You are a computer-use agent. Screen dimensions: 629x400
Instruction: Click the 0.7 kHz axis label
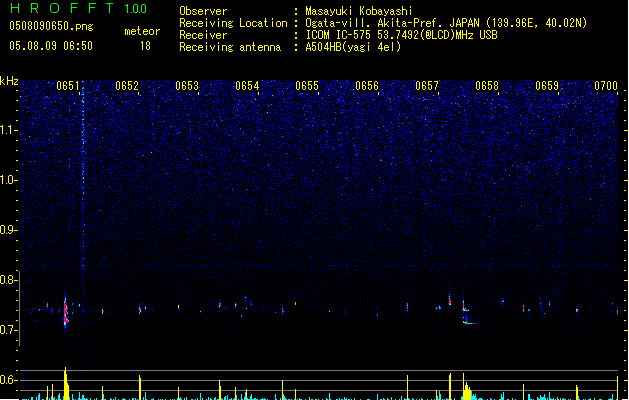click(8, 330)
